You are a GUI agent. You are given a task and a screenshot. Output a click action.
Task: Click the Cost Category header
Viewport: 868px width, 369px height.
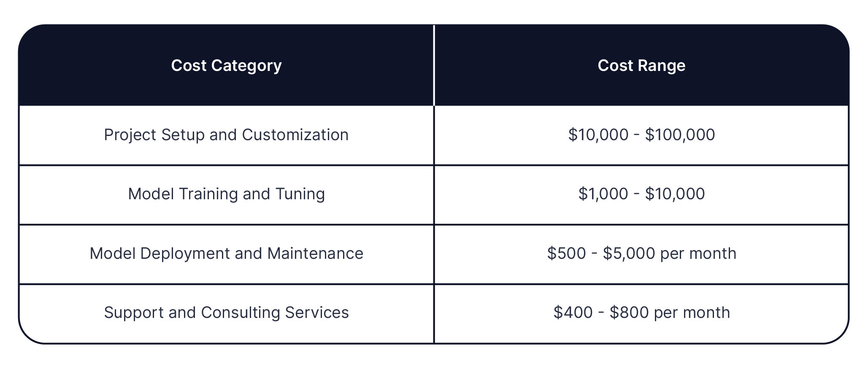click(226, 65)
